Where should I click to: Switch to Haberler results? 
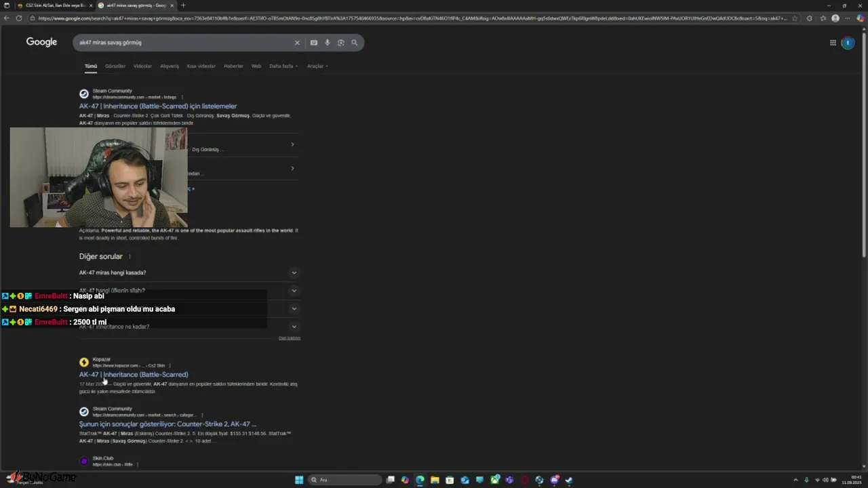(233, 66)
